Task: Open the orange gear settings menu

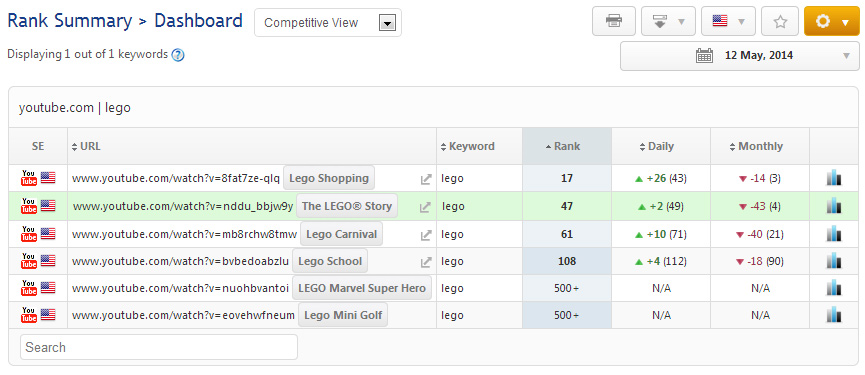Action: (x=831, y=22)
